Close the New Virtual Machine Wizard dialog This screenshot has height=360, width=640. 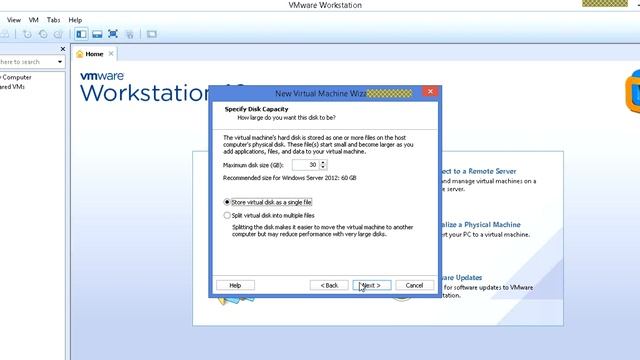430,91
